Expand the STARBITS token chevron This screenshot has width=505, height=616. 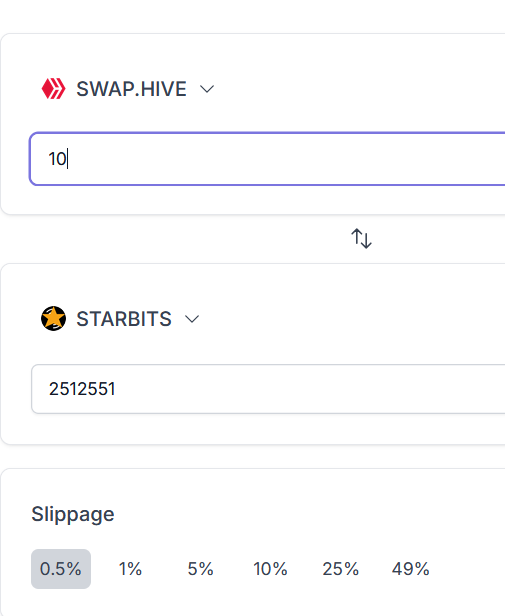coord(192,319)
